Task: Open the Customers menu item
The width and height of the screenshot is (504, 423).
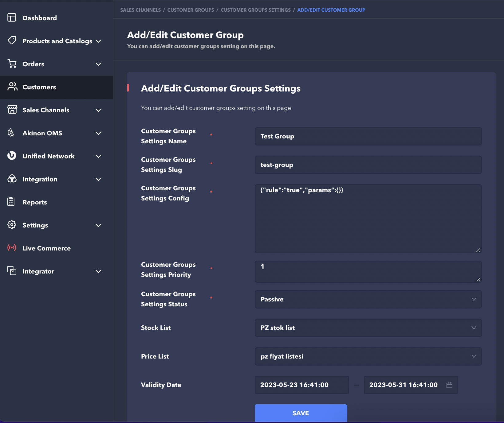Action: tap(39, 87)
